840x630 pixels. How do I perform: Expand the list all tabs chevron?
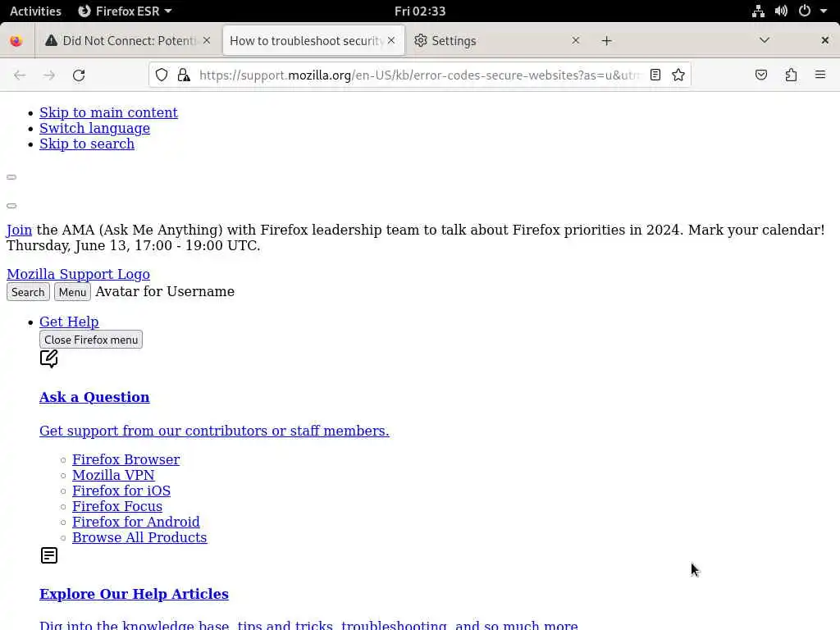point(765,41)
